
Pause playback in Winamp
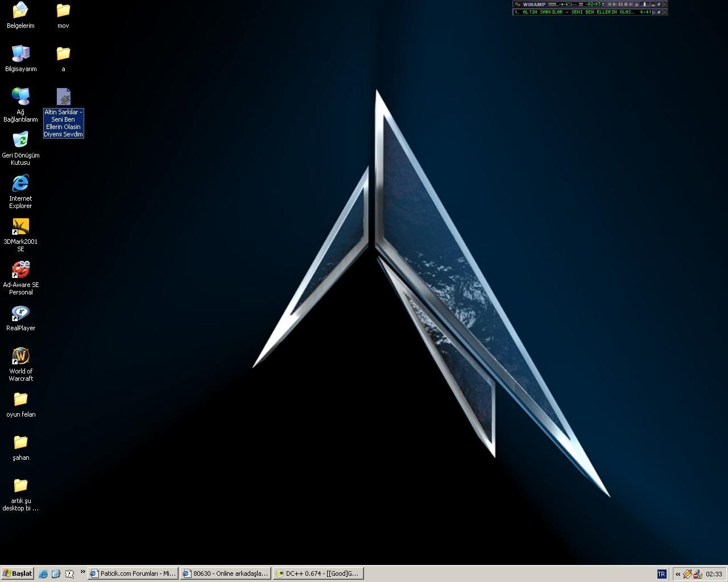pyautogui.click(x=621, y=4)
